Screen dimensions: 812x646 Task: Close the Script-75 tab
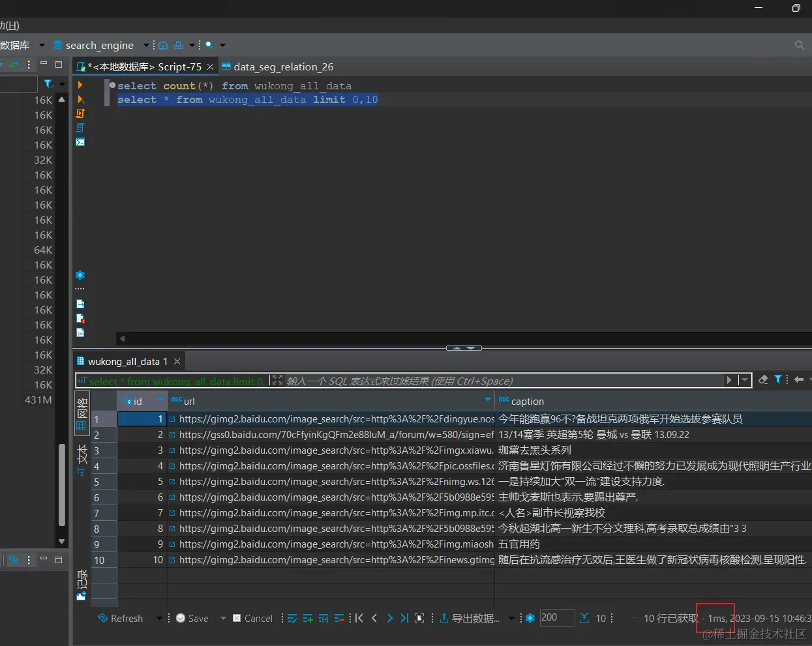pyautogui.click(x=210, y=66)
